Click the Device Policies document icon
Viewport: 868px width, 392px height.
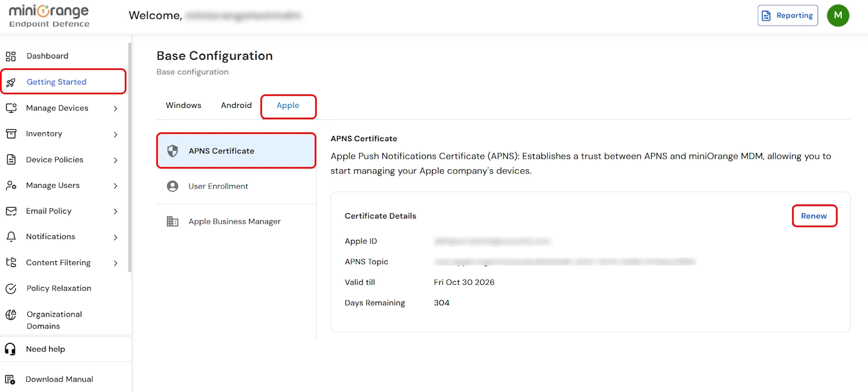click(11, 159)
